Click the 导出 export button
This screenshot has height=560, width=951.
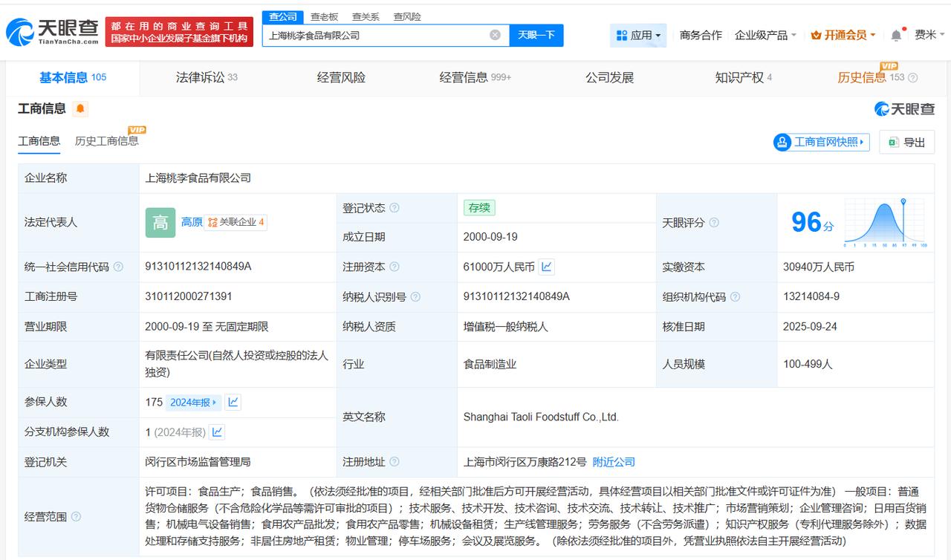907,142
